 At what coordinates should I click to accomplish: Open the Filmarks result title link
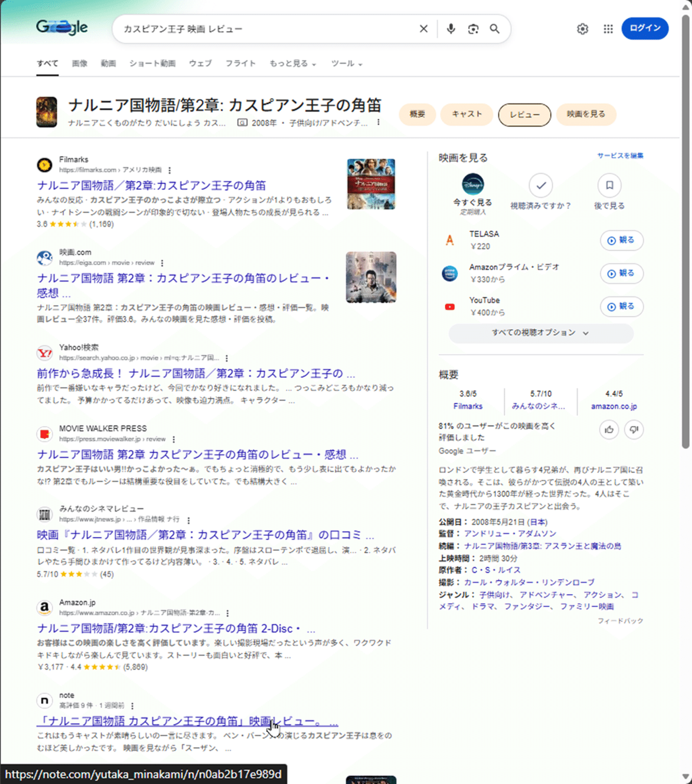(x=151, y=186)
